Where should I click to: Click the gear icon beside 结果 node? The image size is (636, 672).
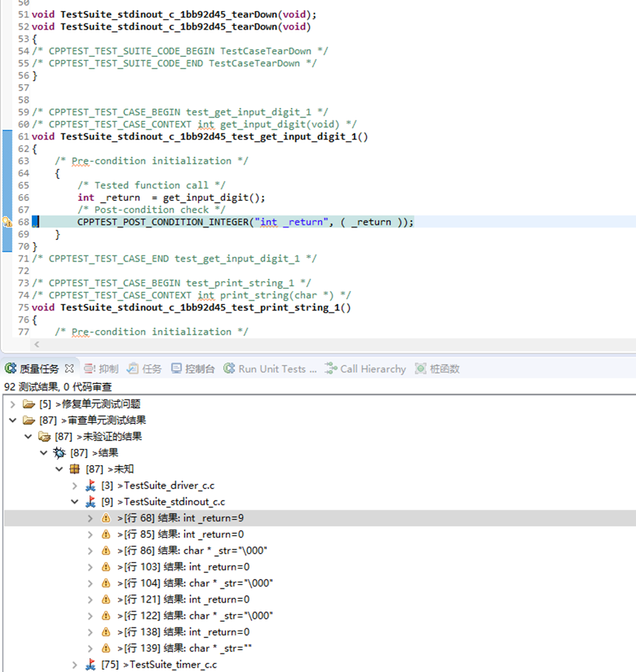click(60, 453)
